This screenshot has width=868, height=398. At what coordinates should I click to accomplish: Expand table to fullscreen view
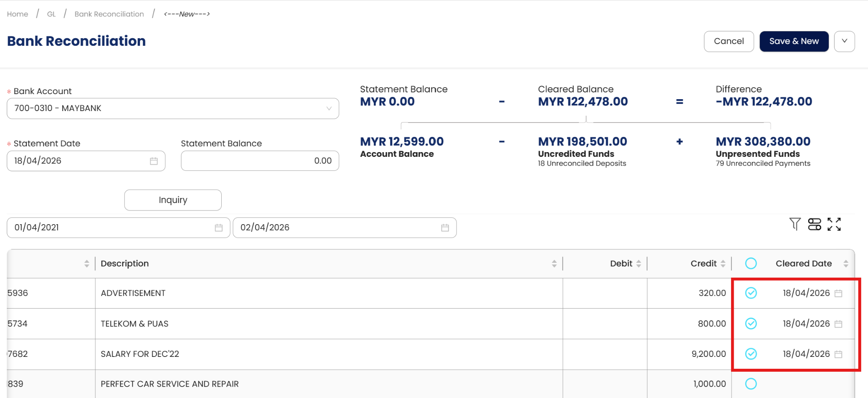[x=834, y=224]
